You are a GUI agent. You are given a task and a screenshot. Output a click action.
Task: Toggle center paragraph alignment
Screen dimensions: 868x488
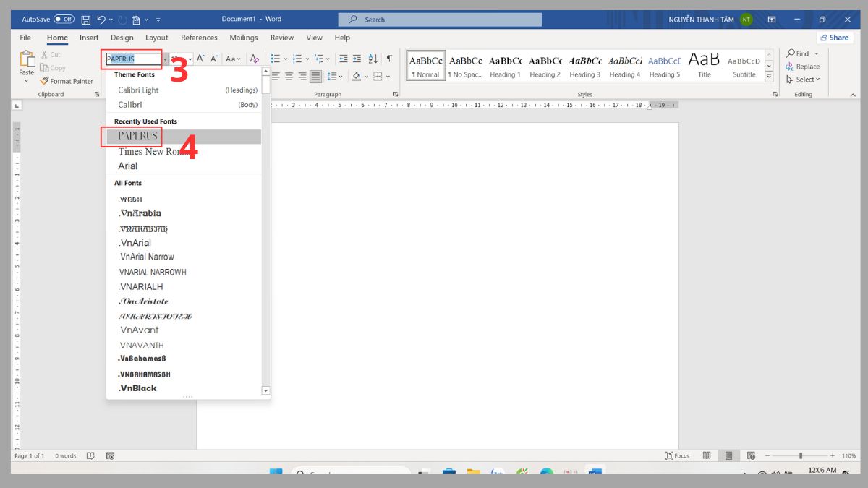pyautogui.click(x=289, y=77)
